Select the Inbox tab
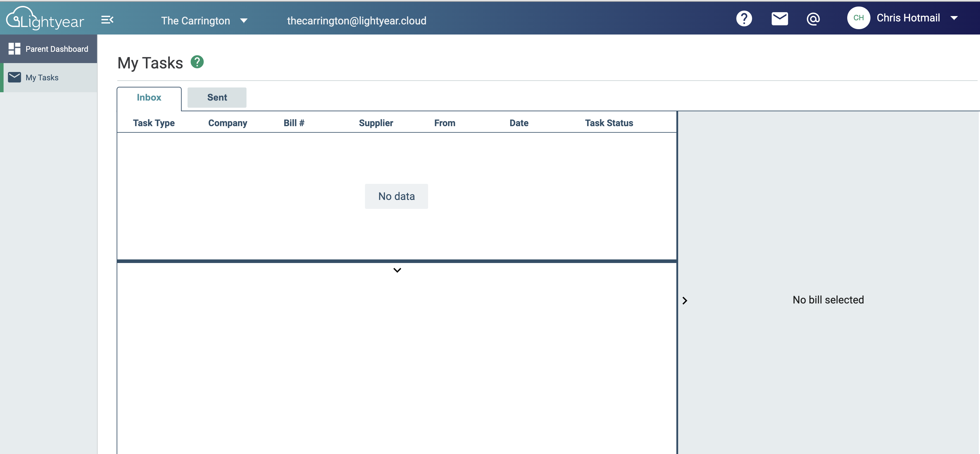980x454 pixels. pos(149,97)
